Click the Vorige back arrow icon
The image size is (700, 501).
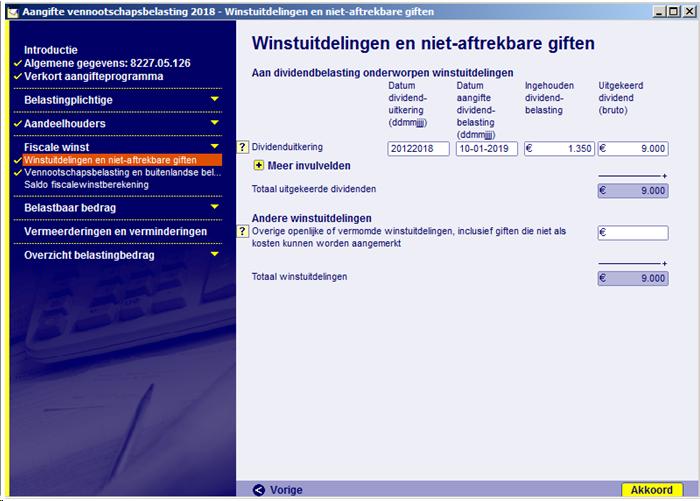pyautogui.click(x=258, y=490)
